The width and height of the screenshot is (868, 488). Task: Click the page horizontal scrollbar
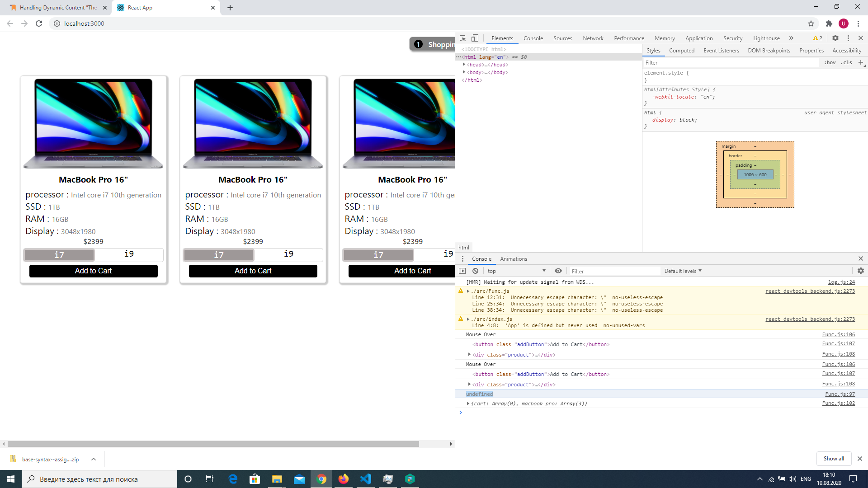click(x=213, y=444)
